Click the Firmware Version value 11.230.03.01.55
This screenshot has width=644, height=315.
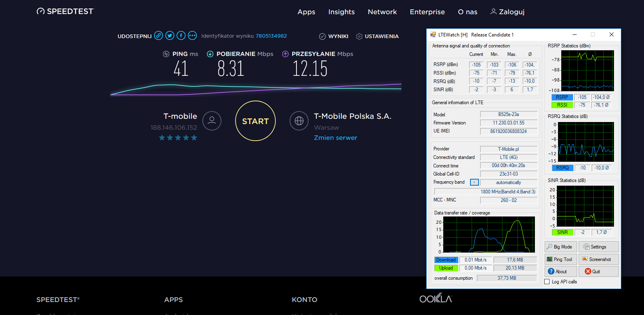[x=509, y=123]
